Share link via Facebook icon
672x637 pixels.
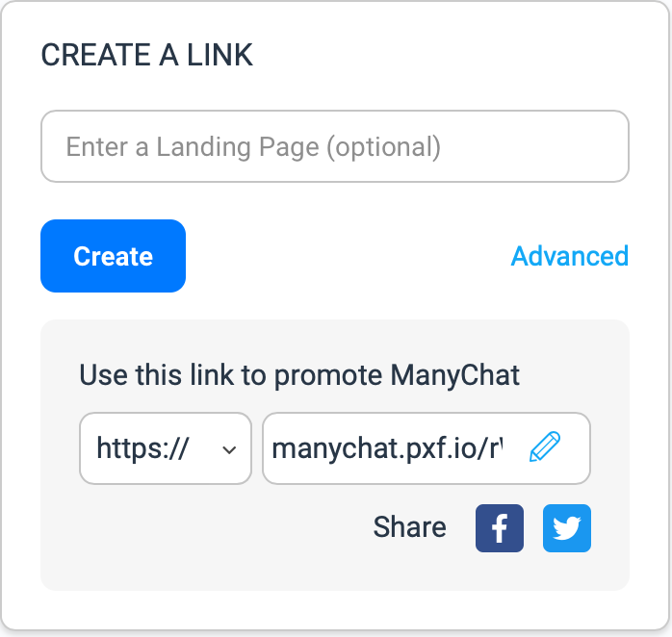(x=500, y=528)
